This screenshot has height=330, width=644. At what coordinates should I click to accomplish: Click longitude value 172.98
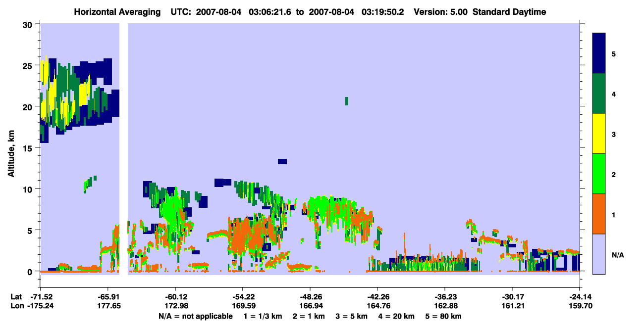click(x=175, y=306)
